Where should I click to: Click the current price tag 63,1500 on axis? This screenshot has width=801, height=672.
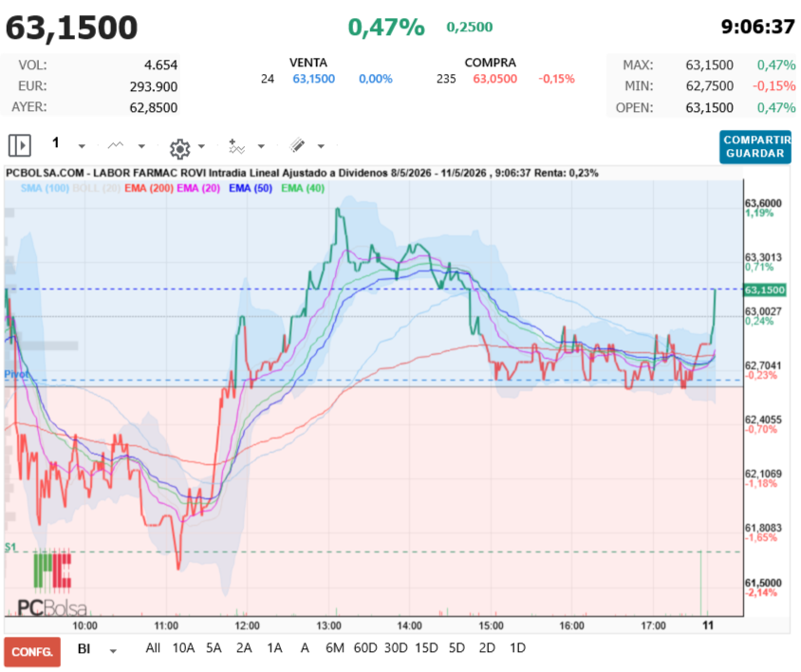(x=765, y=289)
